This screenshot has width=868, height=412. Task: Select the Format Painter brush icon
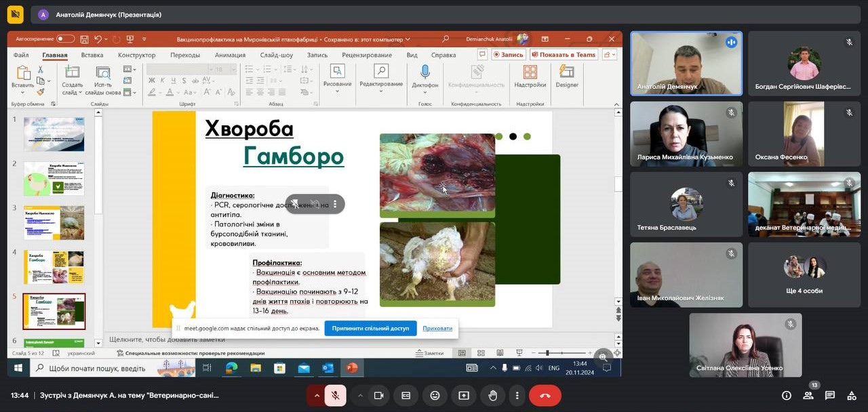(x=41, y=91)
